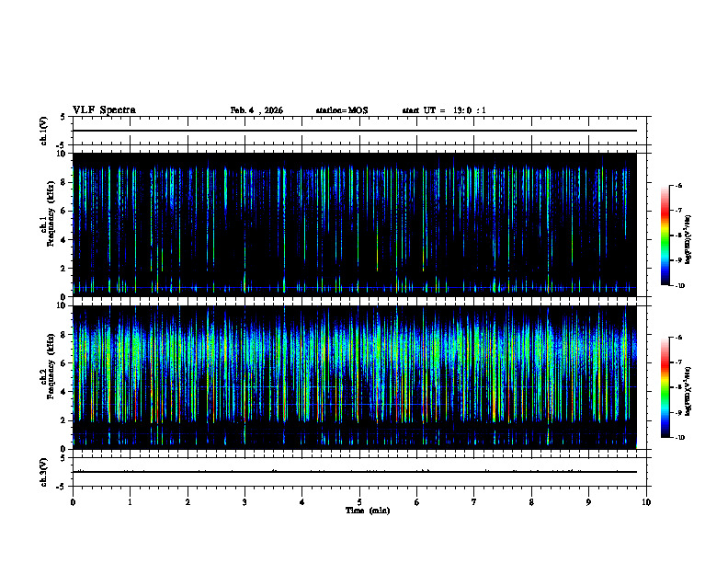728x563 pixels.
Task: Click the time axis tick label "9"
Action: 588,502
